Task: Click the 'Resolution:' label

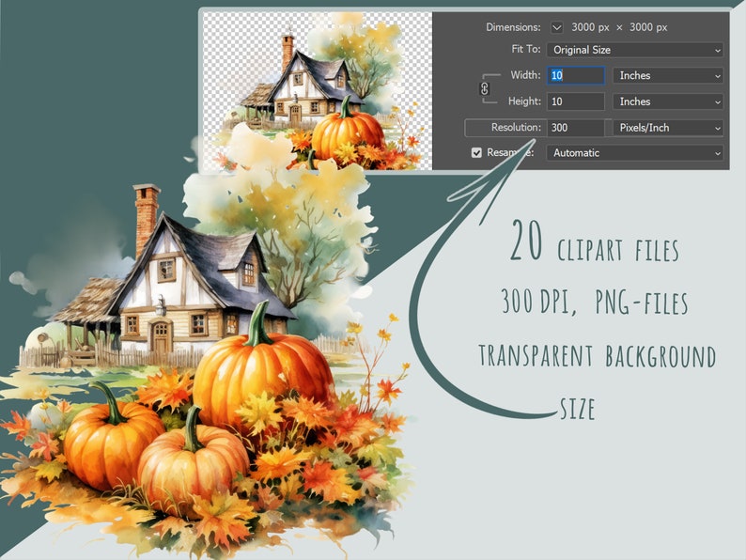Action: click(516, 128)
